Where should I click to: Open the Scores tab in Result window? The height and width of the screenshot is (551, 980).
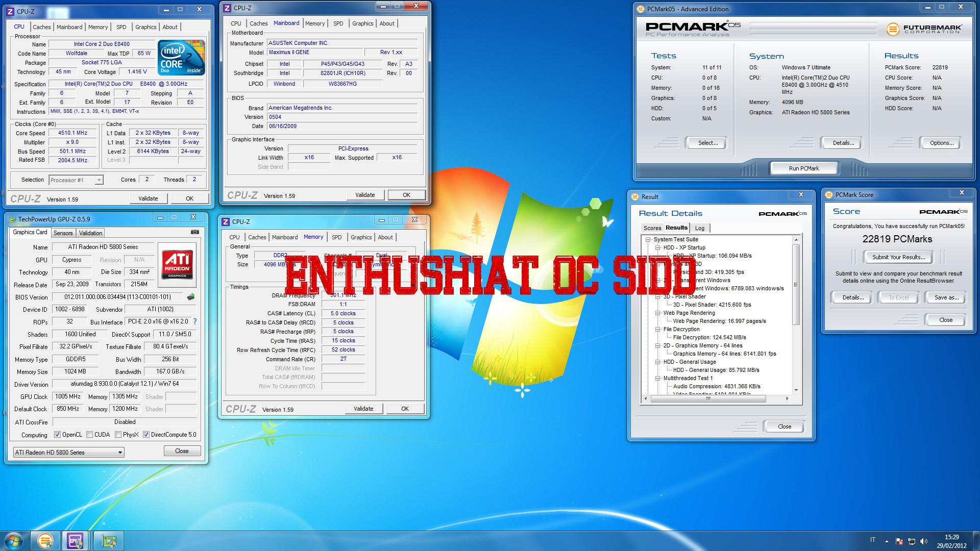tap(652, 228)
